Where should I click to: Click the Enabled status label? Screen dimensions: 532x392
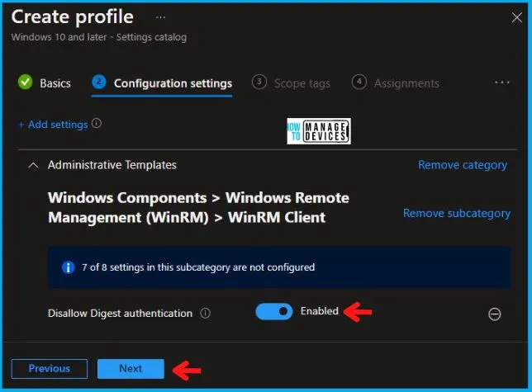319,311
